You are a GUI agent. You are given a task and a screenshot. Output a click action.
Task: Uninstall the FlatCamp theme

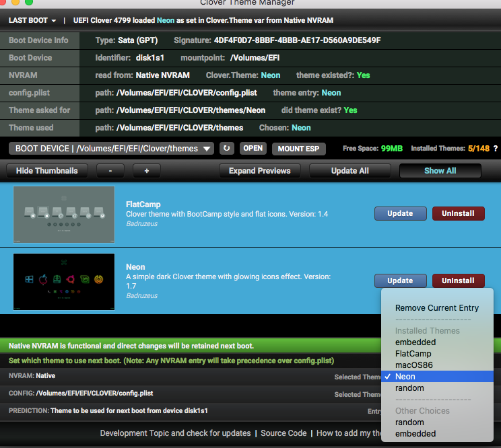458,213
